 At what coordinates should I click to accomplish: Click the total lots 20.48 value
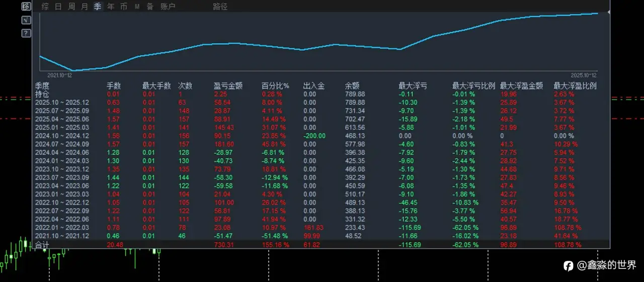pyautogui.click(x=115, y=245)
